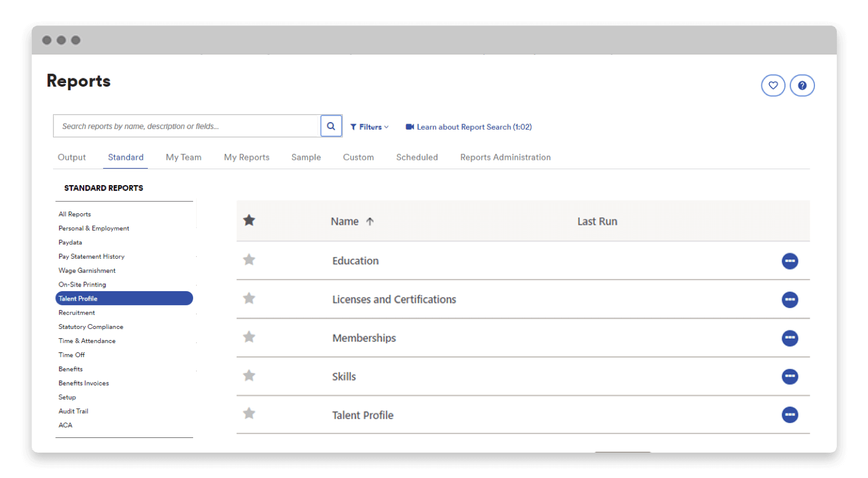Select the Paydata category
The width and height of the screenshot is (868, 478).
70,242
